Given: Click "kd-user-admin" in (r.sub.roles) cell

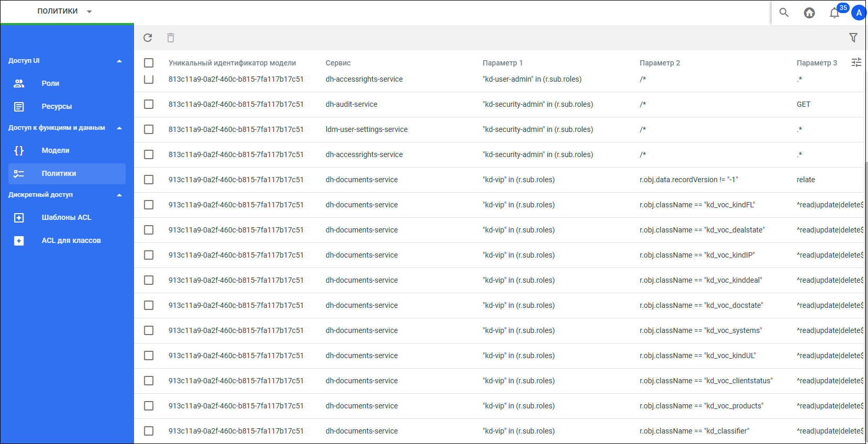Looking at the screenshot, I should pos(532,79).
